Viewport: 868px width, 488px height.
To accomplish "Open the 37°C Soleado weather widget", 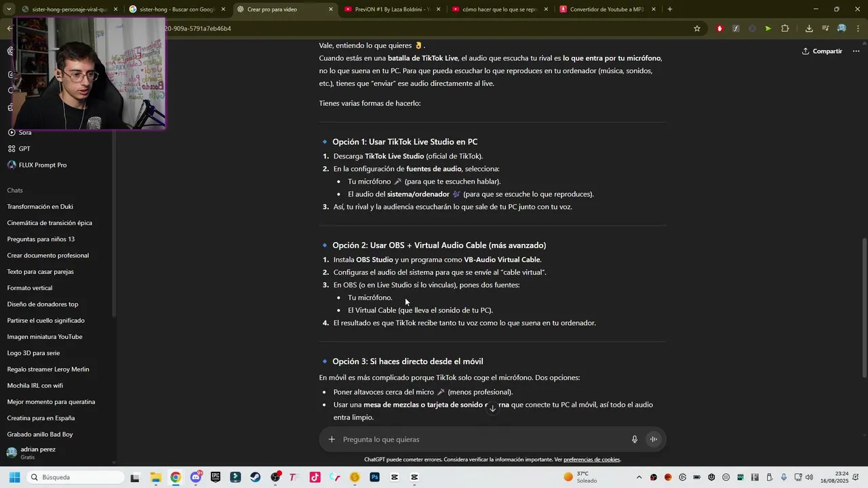I will [x=581, y=477].
